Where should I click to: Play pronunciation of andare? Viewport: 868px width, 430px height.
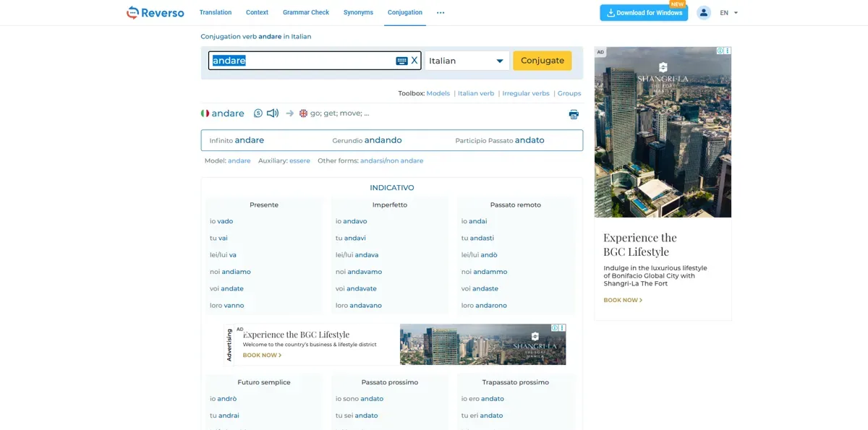pyautogui.click(x=273, y=113)
